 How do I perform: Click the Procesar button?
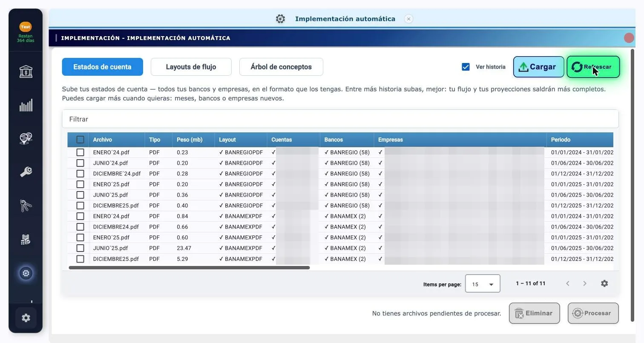click(593, 313)
